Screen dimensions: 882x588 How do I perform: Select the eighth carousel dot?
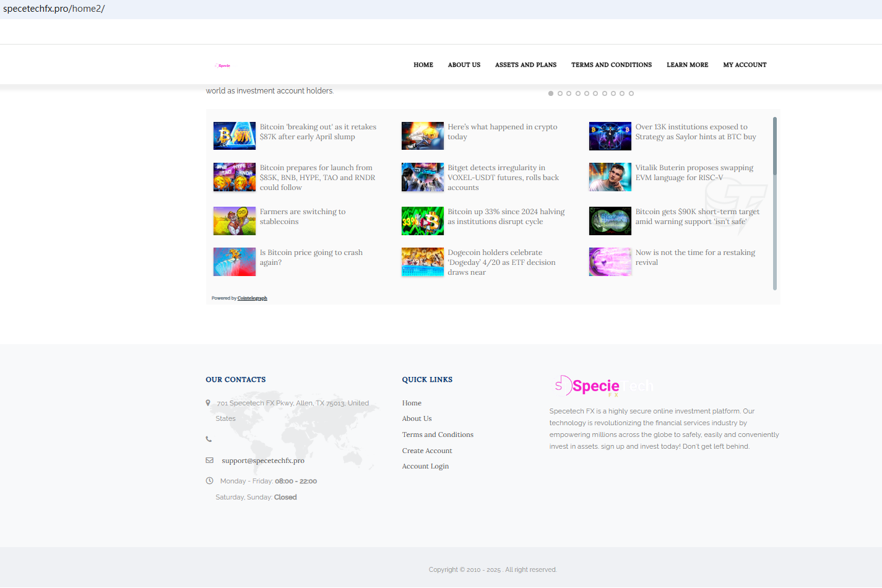[613, 93]
